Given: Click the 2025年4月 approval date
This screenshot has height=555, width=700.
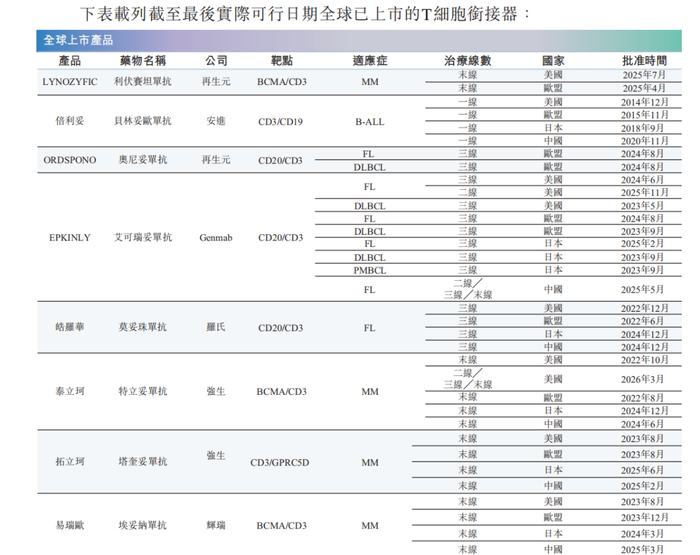Looking at the screenshot, I should (644, 88).
